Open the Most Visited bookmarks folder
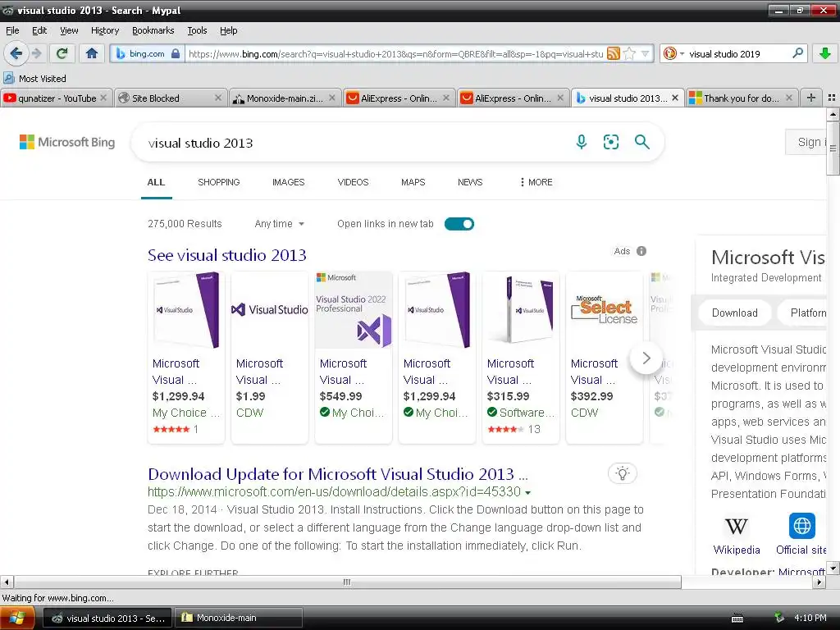The width and height of the screenshot is (840, 630). coord(34,78)
